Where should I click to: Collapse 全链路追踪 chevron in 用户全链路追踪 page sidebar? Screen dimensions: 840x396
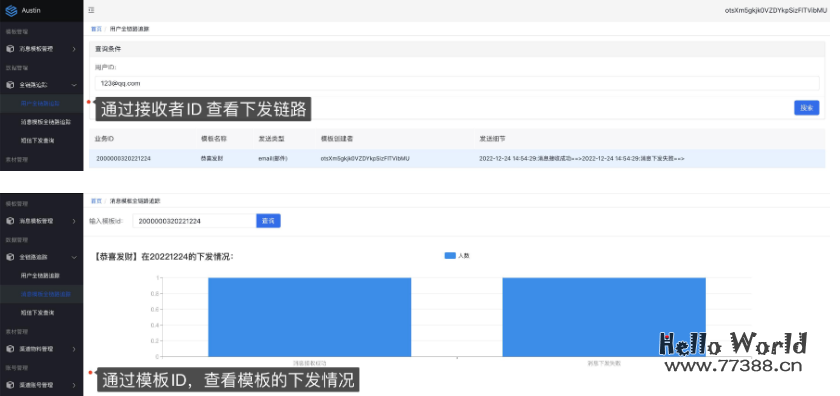pos(74,85)
